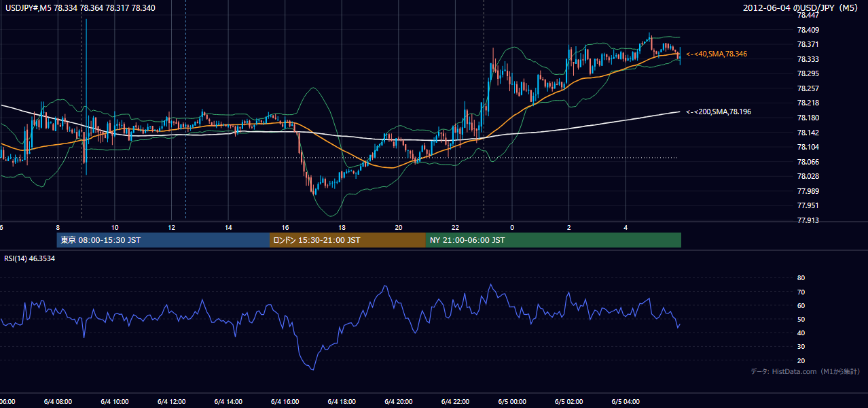Click the 200 SMA 78.196 label
The height and width of the screenshot is (408, 868).
coord(719,112)
